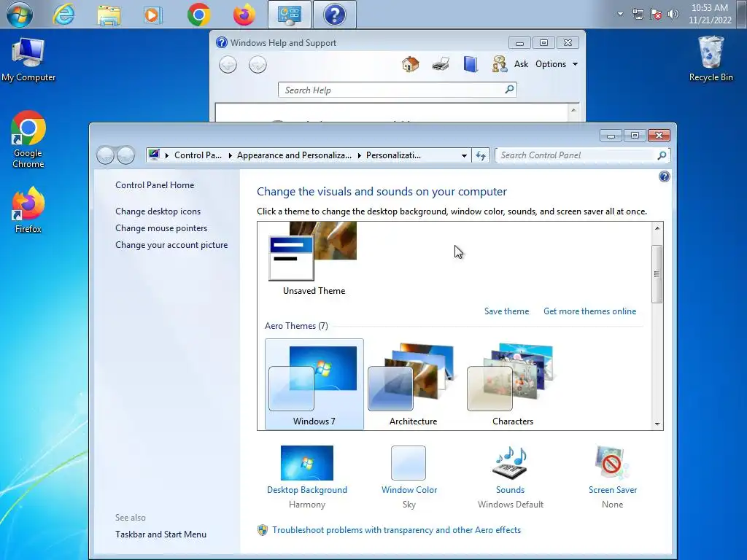The width and height of the screenshot is (747, 560).
Task: Click Back arrow in Help and Support
Action: [x=228, y=64]
